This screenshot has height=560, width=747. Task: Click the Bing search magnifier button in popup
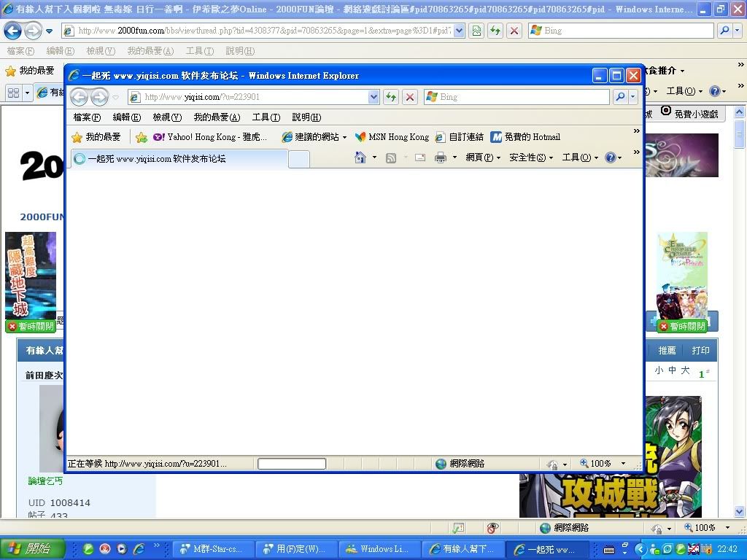click(x=619, y=97)
